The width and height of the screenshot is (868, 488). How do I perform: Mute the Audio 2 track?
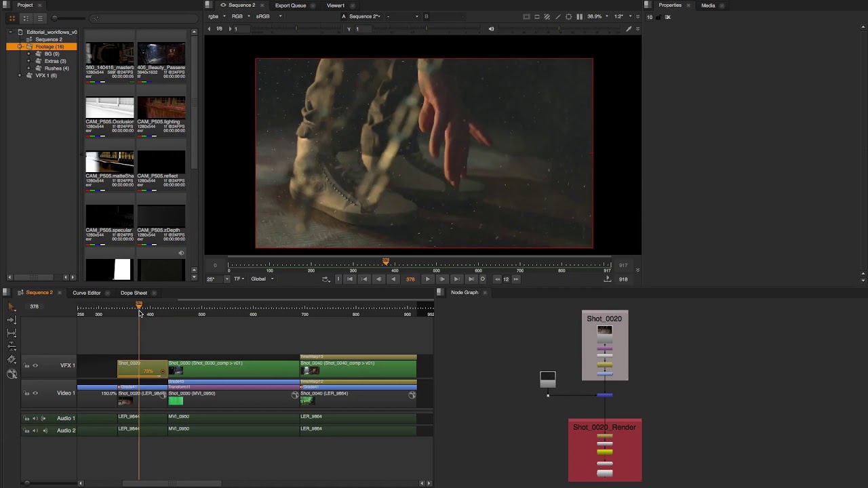point(35,430)
